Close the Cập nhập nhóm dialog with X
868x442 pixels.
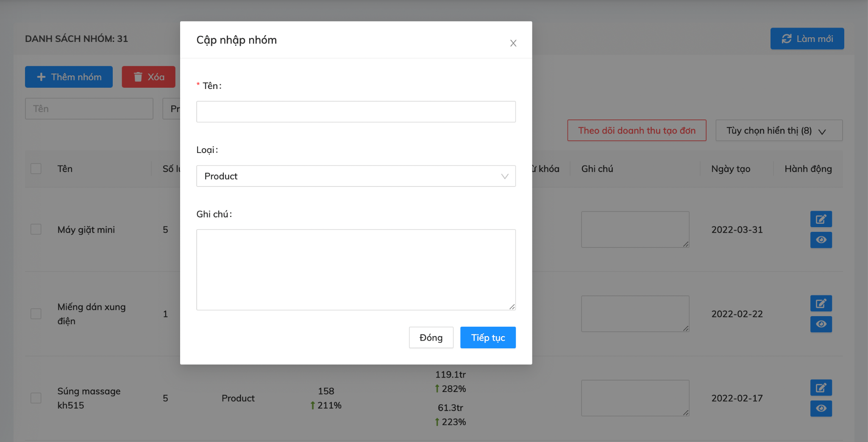point(513,43)
